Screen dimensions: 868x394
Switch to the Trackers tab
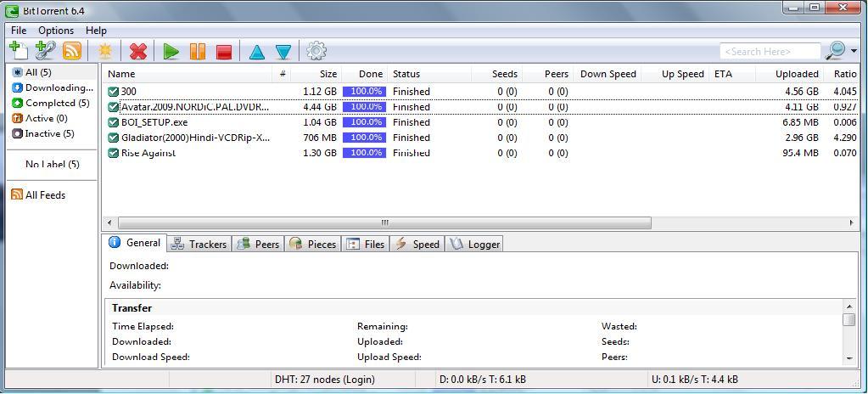tap(199, 244)
